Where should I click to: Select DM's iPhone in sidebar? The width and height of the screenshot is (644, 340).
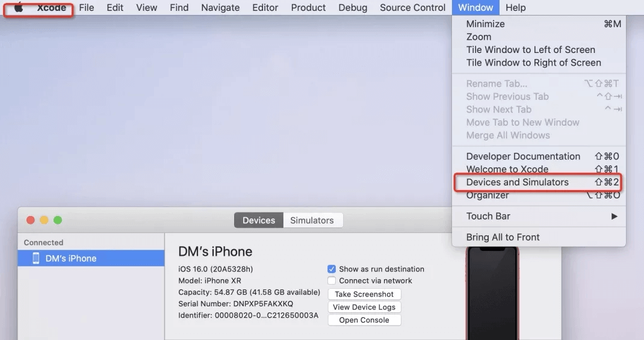[x=70, y=258]
